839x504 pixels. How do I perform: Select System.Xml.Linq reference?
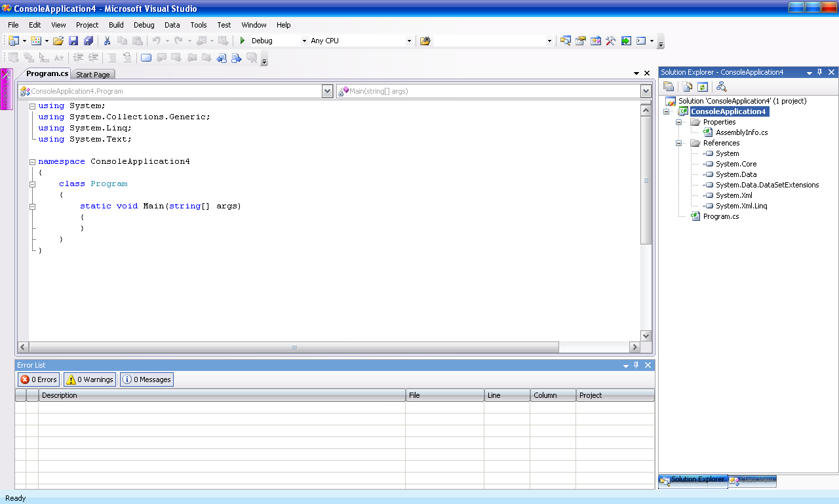click(x=741, y=206)
